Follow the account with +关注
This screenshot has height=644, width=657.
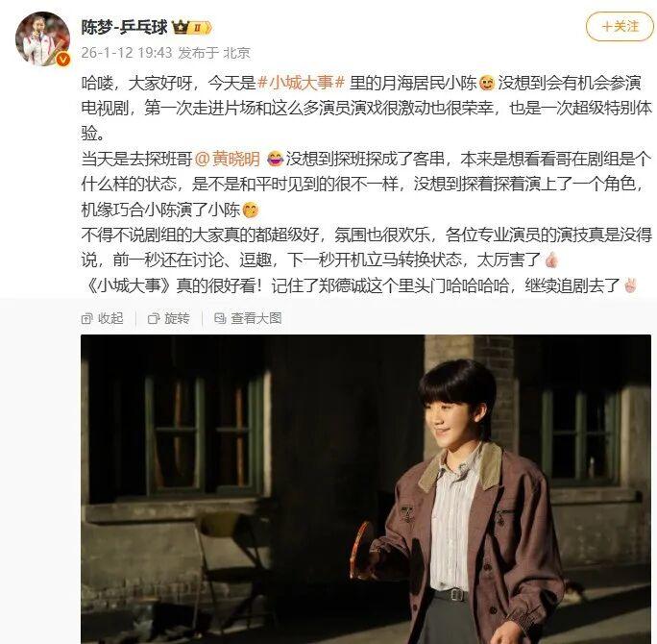point(620,27)
